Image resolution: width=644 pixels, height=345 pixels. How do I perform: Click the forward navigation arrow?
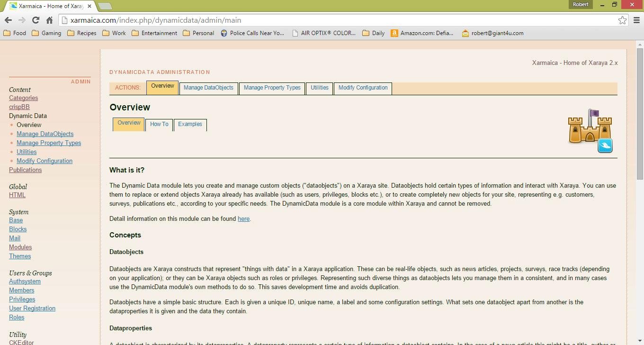(22, 20)
